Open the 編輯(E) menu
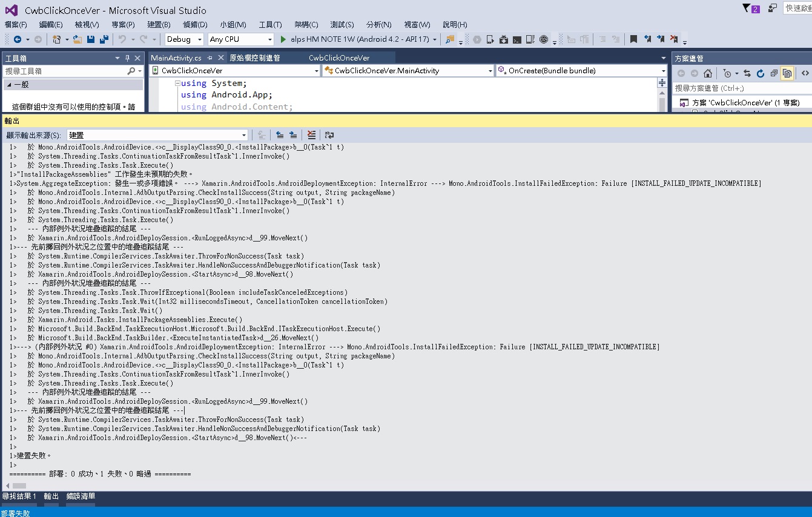 tap(51, 25)
